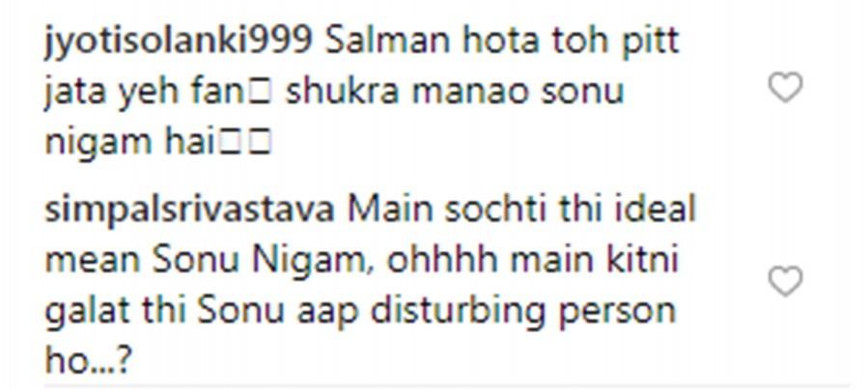The width and height of the screenshot is (868, 390).
Task: Click the second emoji box after 'hai'
Action: click(261, 144)
